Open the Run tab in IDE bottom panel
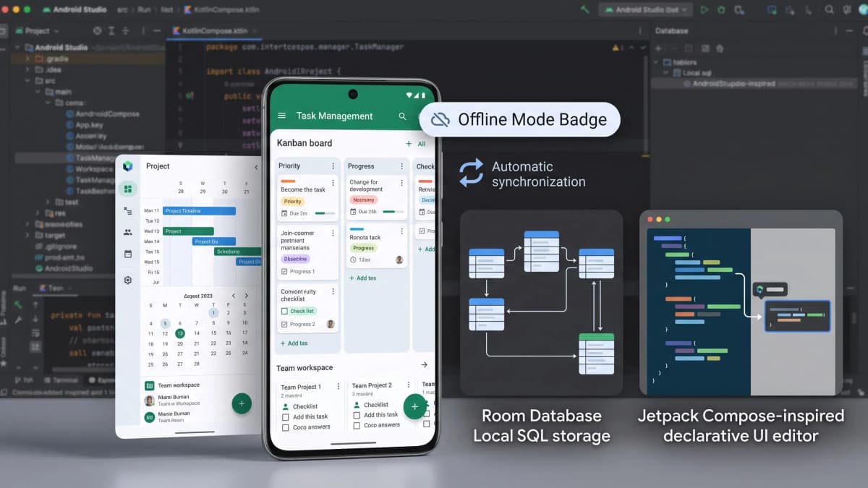This screenshot has height=488, width=868. coord(20,288)
